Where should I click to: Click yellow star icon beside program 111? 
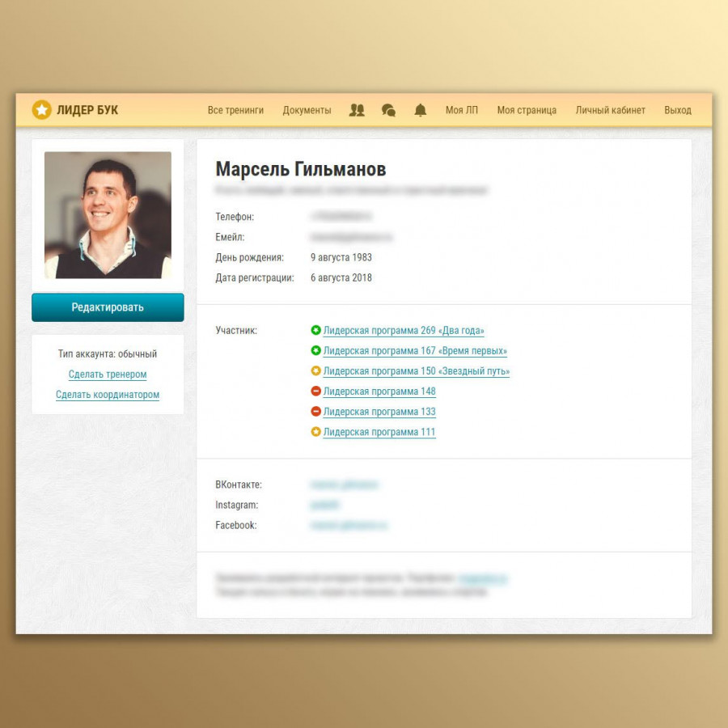click(x=315, y=432)
